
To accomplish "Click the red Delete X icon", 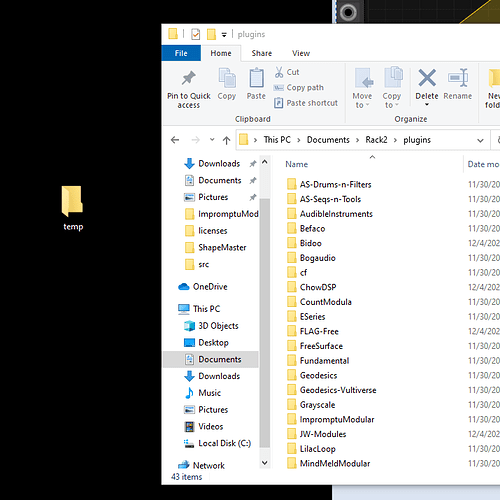I will pyautogui.click(x=427, y=78).
